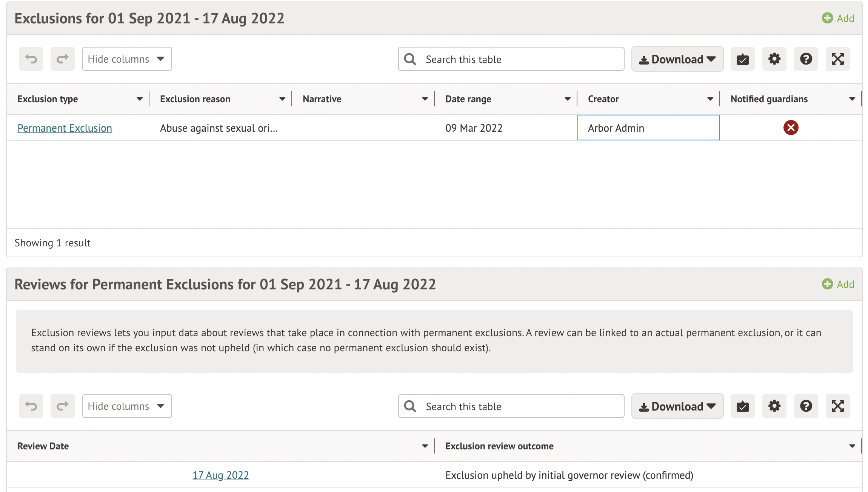
Task: Click Add button for Exclusions section
Action: click(838, 18)
